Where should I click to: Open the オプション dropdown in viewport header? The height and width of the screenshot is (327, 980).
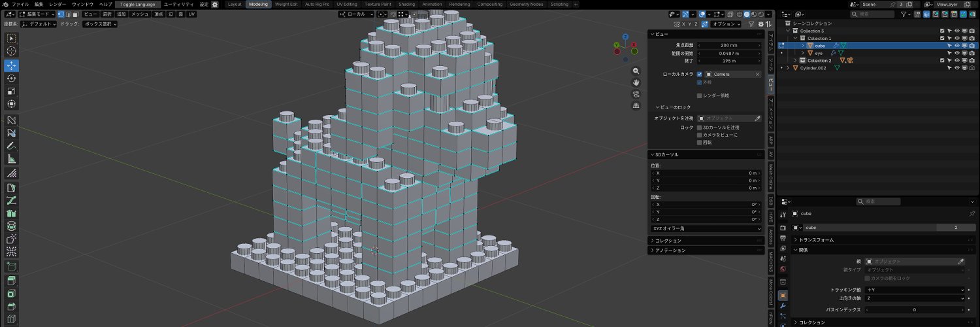point(726,24)
